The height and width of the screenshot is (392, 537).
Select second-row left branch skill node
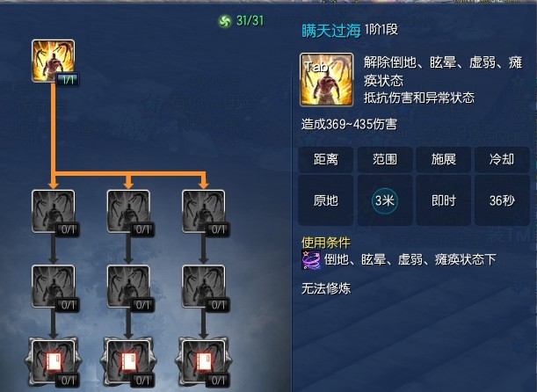tap(53, 287)
